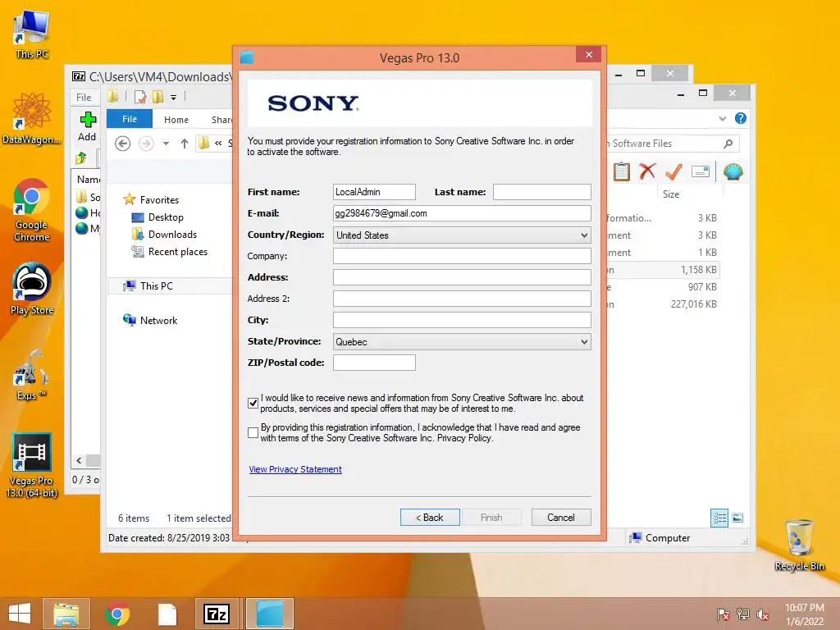Click the 7-Zip Add button
Screen dimensions: 840x630
point(87,127)
